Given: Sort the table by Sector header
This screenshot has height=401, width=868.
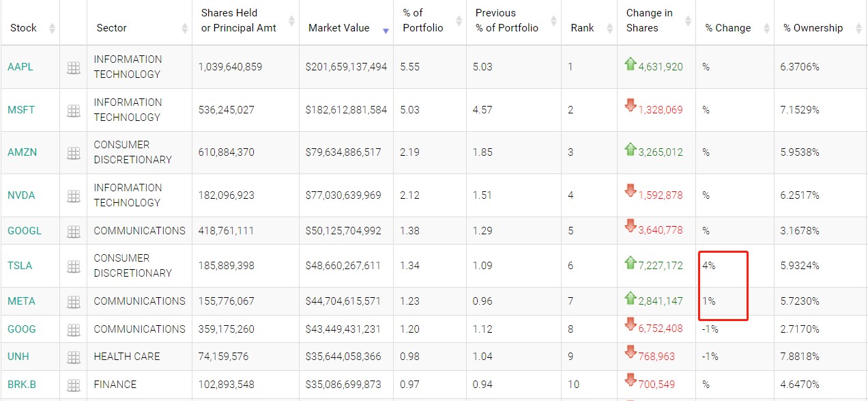Looking at the screenshot, I should click(x=112, y=28).
